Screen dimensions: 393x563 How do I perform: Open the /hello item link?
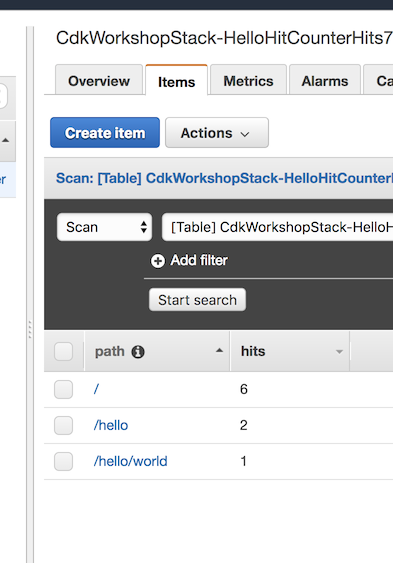pyautogui.click(x=111, y=425)
